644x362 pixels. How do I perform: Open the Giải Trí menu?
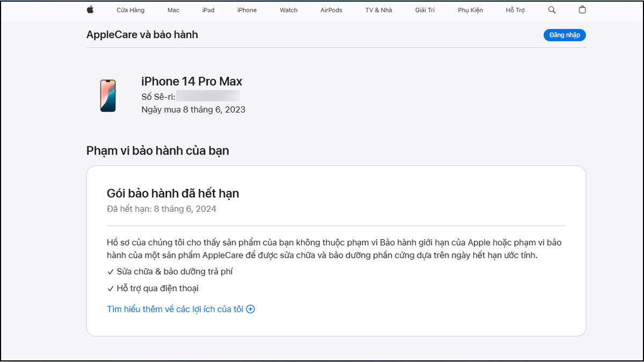pos(425,10)
